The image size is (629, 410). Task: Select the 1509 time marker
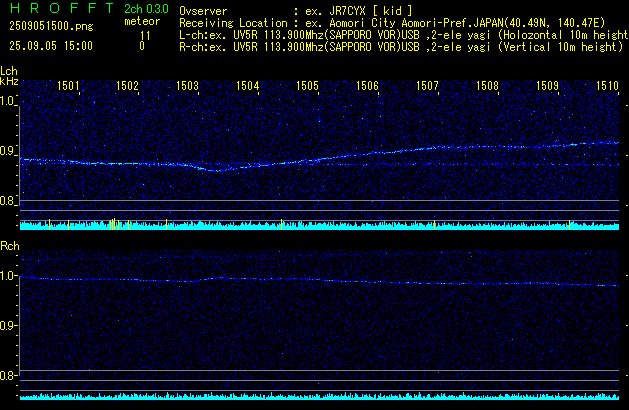point(548,86)
